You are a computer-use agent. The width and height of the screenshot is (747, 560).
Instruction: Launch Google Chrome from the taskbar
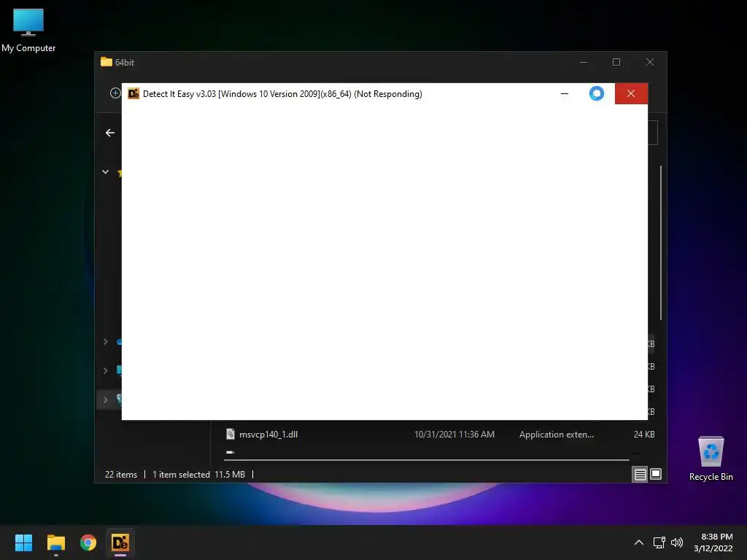[88, 542]
